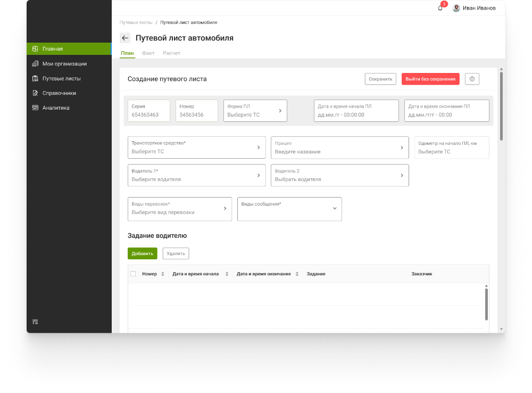Open Мои организации in the sidebar
The height and width of the screenshot is (393, 532).
point(69,64)
